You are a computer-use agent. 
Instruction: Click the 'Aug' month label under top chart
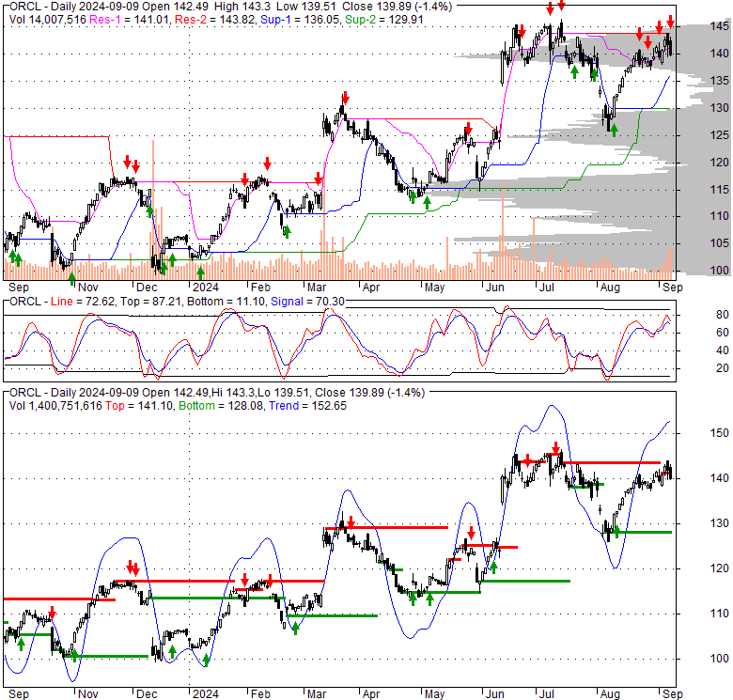click(x=610, y=288)
